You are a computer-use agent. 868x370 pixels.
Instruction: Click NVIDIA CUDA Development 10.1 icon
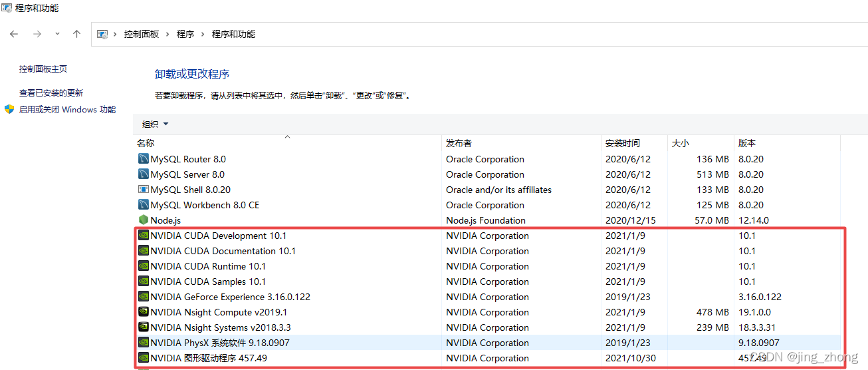point(144,236)
